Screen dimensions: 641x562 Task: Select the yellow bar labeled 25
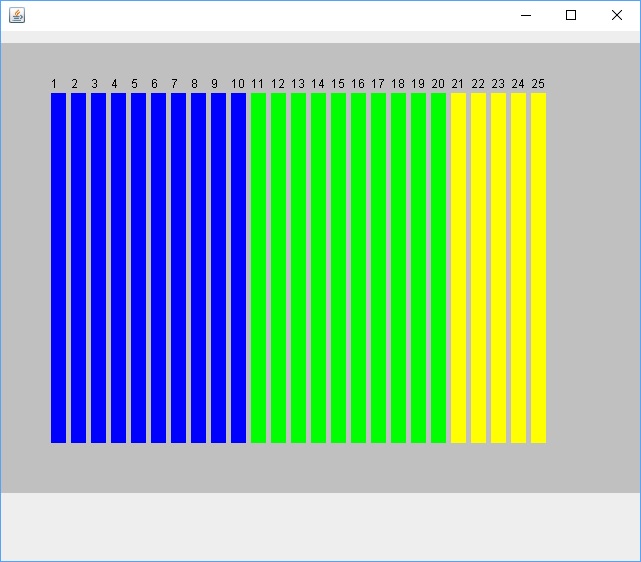pyautogui.click(x=538, y=267)
